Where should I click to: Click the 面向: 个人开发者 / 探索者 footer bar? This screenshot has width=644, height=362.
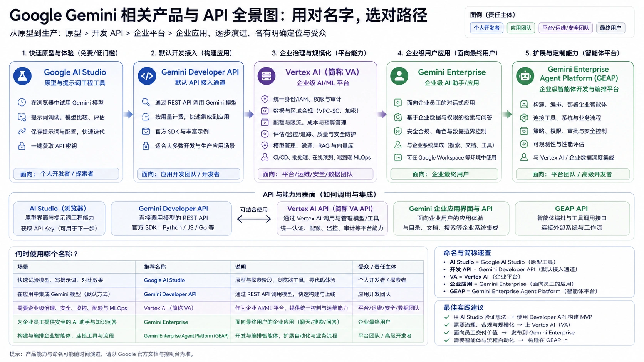(x=66, y=173)
